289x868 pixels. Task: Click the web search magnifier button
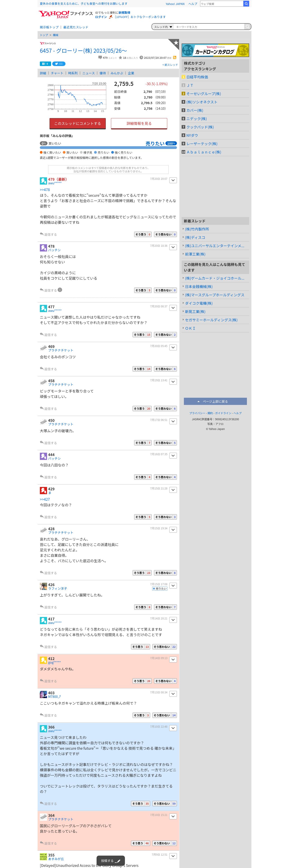(x=246, y=4)
